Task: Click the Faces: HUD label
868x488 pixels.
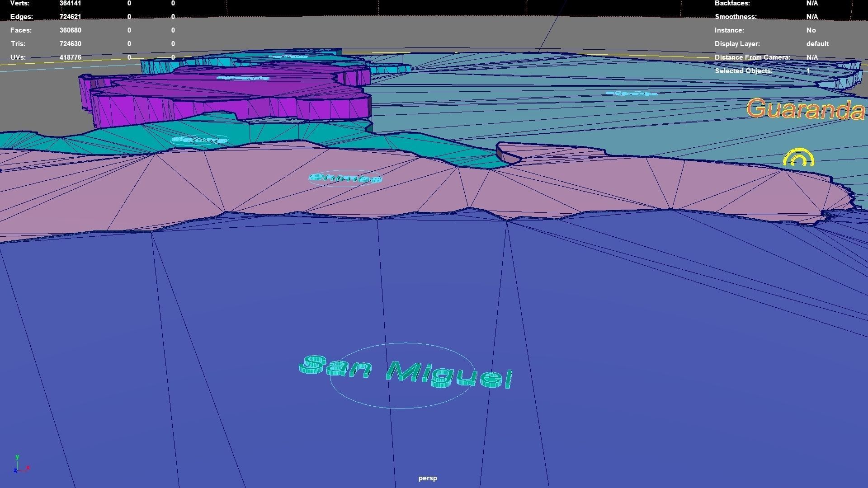Action: tap(21, 30)
